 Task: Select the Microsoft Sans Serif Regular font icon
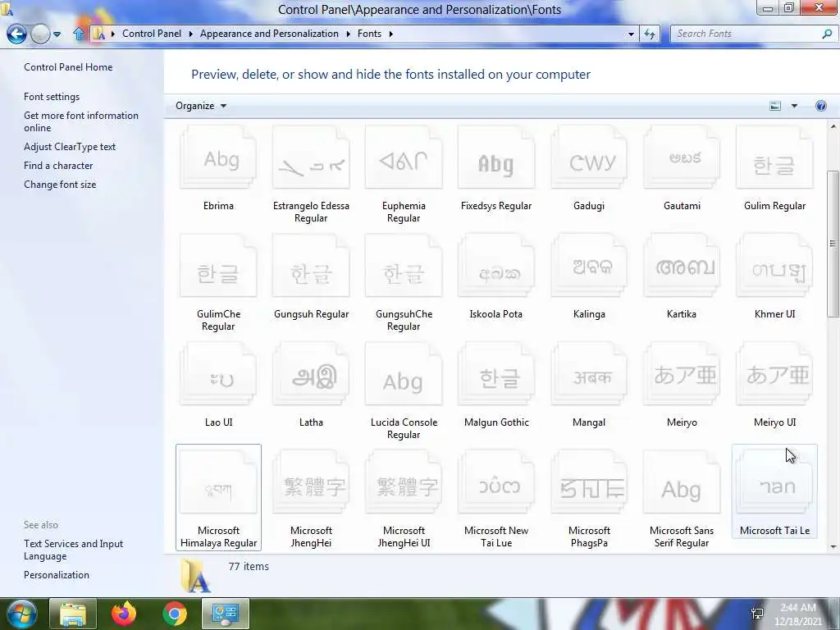click(x=682, y=482)
